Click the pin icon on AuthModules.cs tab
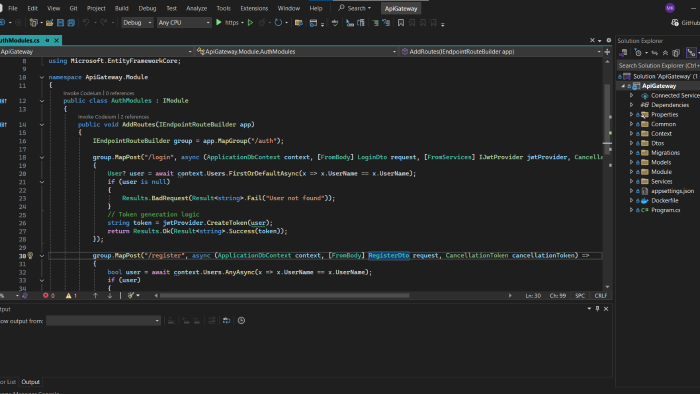Viewport: 700px width, 394px height. click(x=47, y=40)
